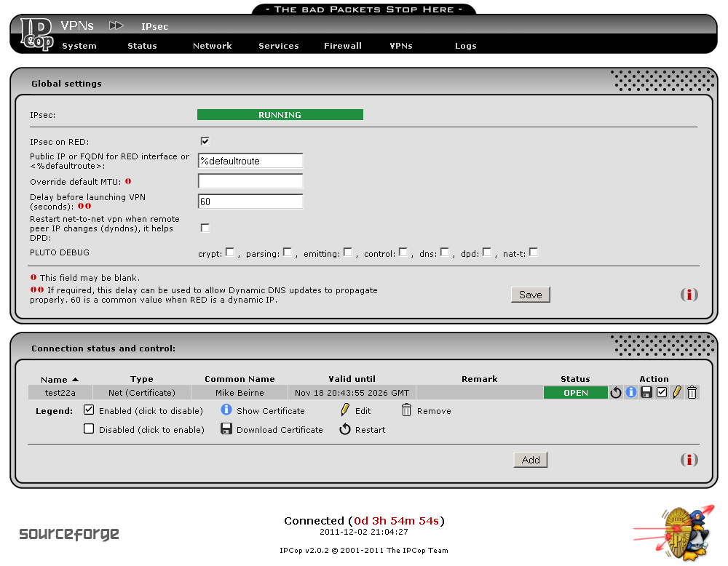Enable control PLUTO debug checkbox
Viewport: 728px width, 566px height.
403,252
